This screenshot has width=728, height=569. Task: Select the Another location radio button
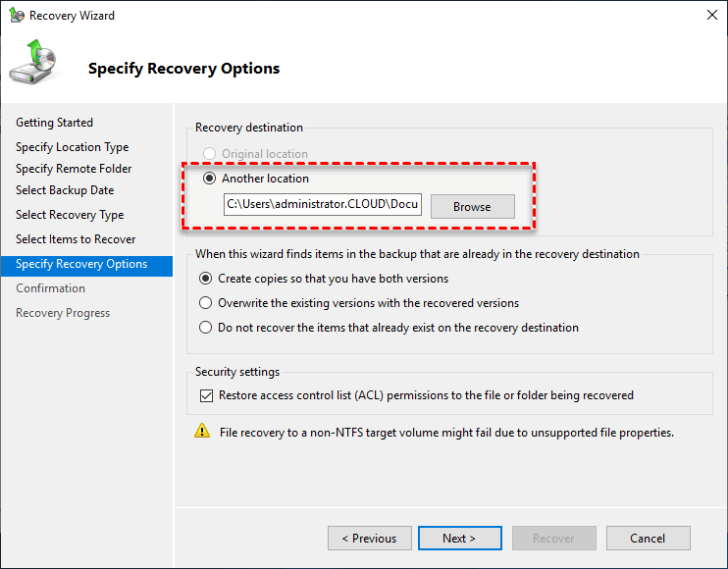click(x=209, y=179)
